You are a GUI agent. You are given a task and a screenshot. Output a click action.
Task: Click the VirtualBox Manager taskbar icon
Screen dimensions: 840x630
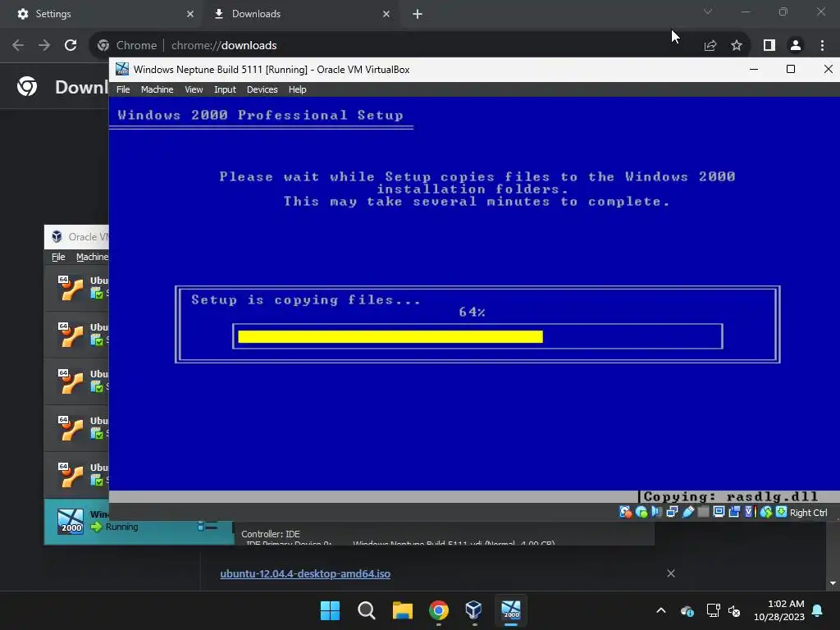point(474,610)
